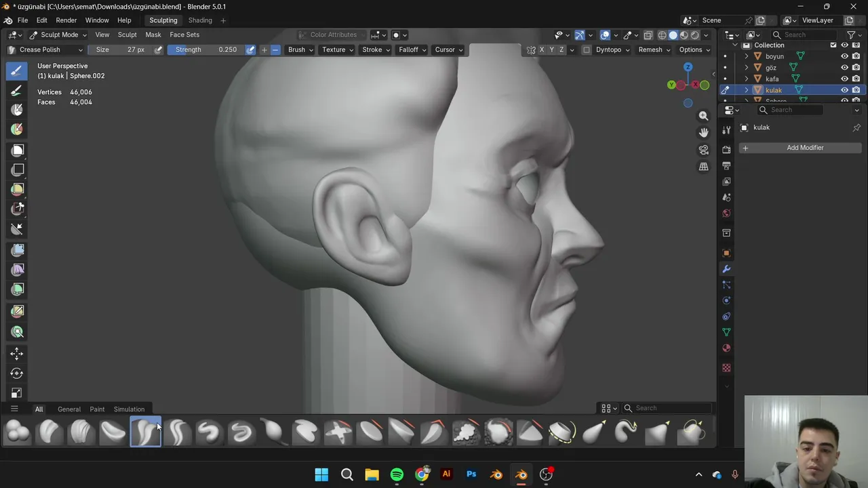This screenshot has height=488, width=868.
Task: Open the Particles properties tab
Action: [x=726, y=285]
